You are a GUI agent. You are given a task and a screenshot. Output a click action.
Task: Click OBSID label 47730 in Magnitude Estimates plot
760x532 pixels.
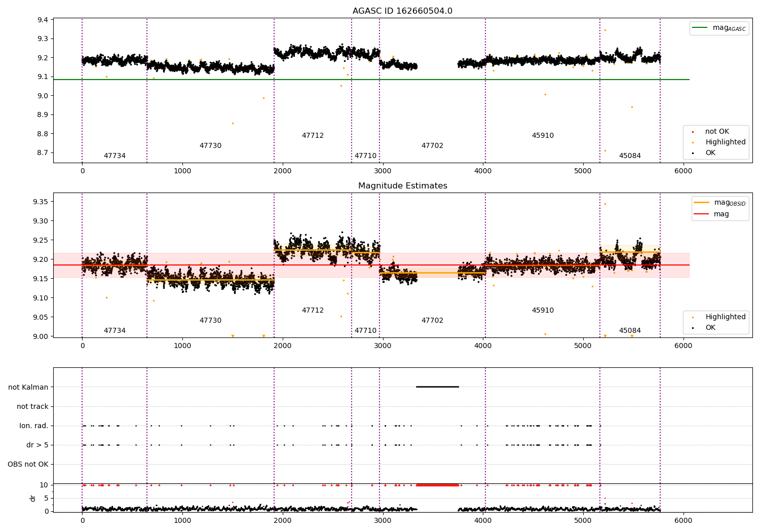tap(210, 321)
